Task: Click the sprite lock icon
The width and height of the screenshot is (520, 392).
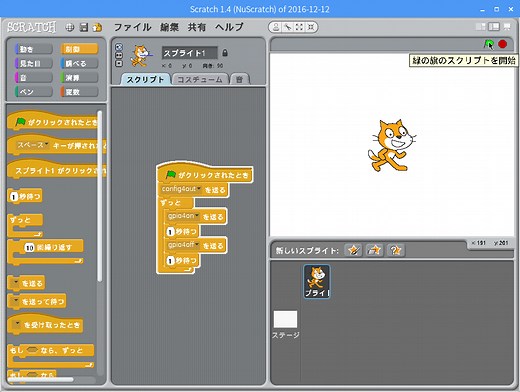Action: [x=225, y=53]
